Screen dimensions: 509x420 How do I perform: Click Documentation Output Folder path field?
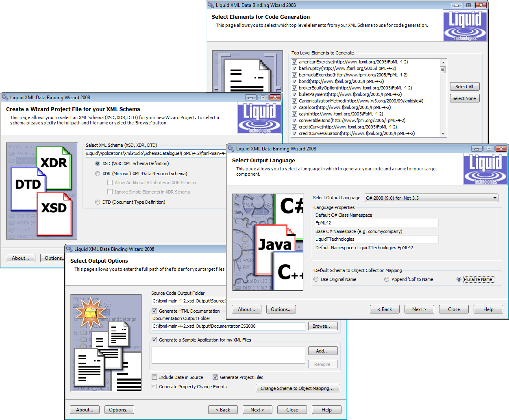(228, 326)
